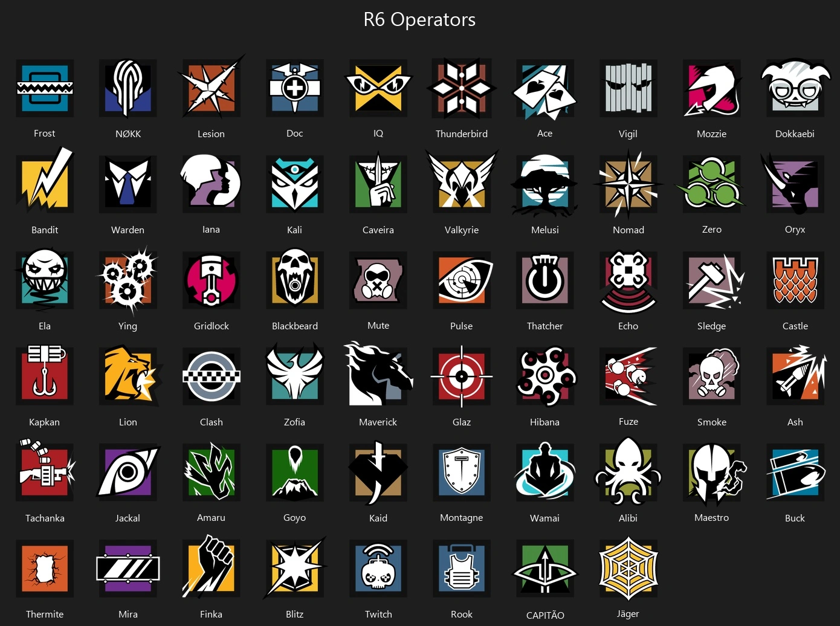Pick the Jäger spider web icon
Screen dimensions: 840x626
tap(628, 567)
